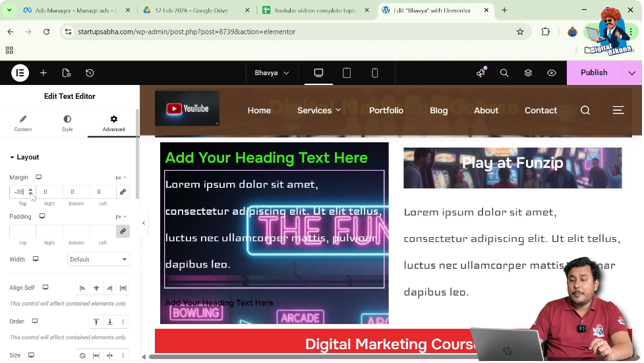This screenshot has height=363, width=644.
Task: Open the Structure layers icon
Action: [x=528, y=73]
